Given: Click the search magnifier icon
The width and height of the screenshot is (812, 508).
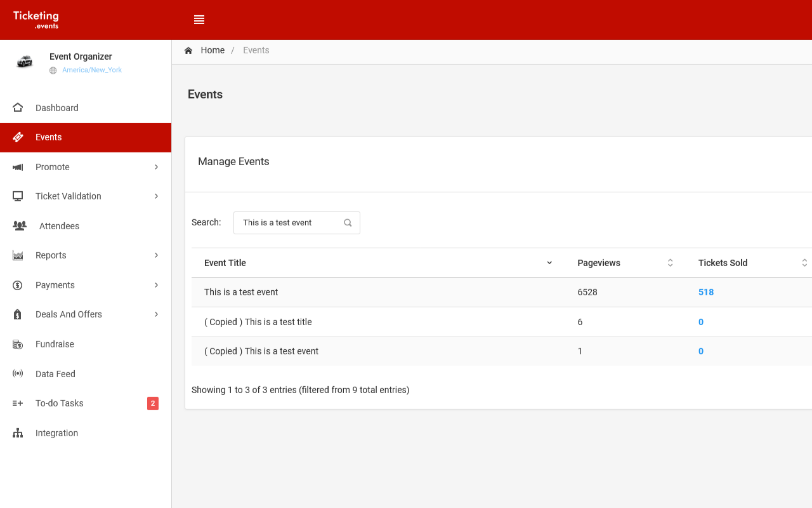Looking at the screenshot, I should coord(348,223).
